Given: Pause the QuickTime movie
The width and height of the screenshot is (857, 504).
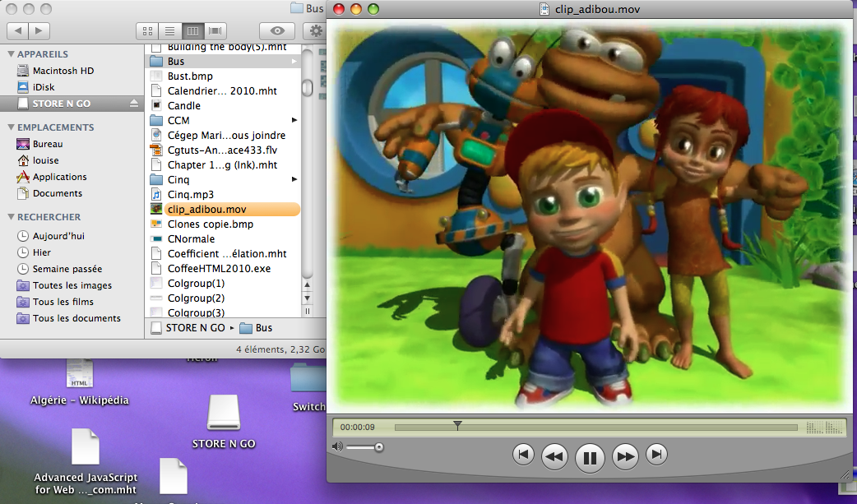Looking at the screenshot, I should coord(590,457).
